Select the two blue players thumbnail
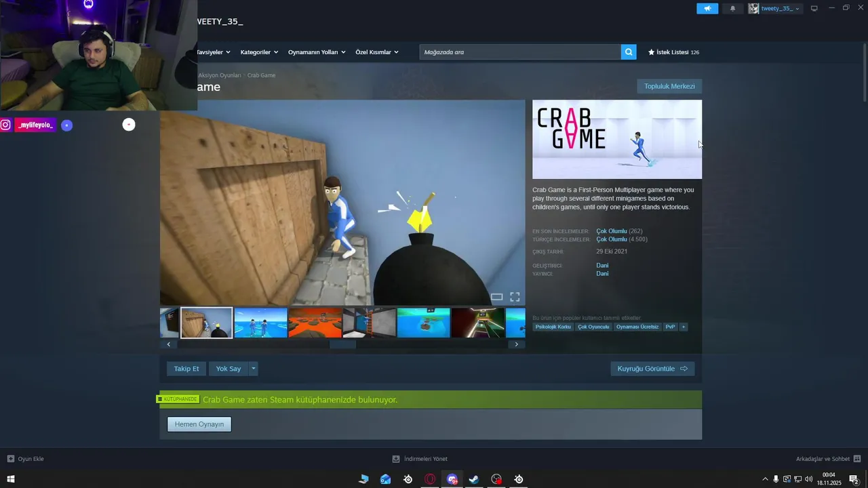This screenshot has height=488, width=868. point(261,323)
